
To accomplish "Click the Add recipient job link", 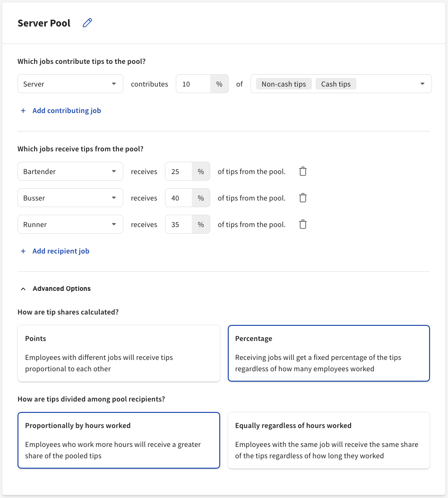I will tap(61, 251).
